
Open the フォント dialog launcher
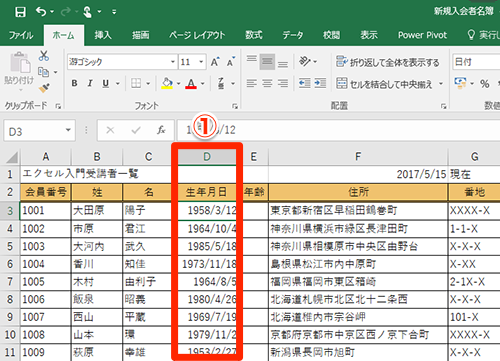coord(235,106)
